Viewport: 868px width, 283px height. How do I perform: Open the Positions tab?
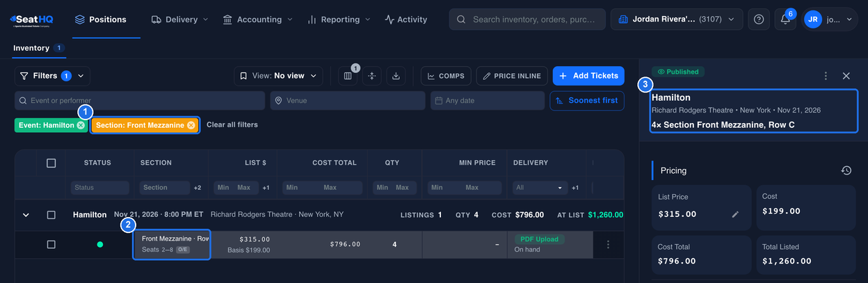pyautogui.click(x=100, y=19)
